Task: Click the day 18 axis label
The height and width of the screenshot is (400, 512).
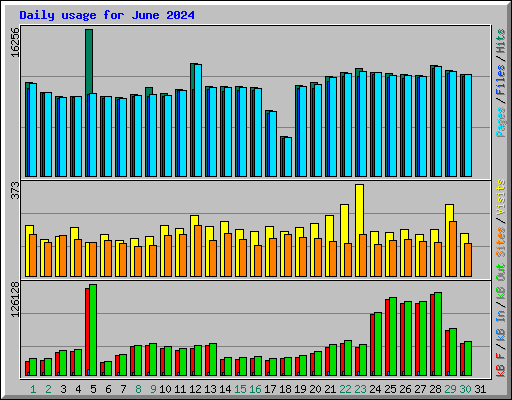Action: 285,389
